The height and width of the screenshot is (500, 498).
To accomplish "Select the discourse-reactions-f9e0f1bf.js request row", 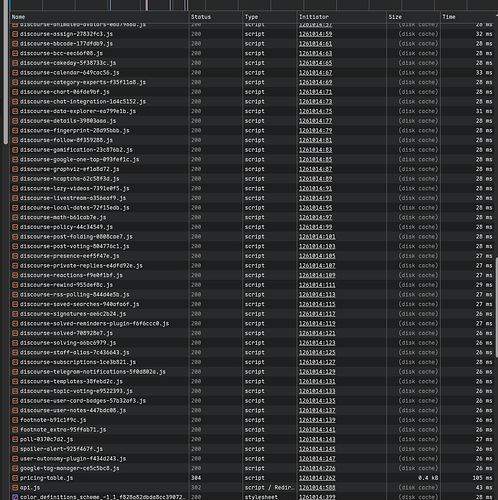I will pos(252,275).
